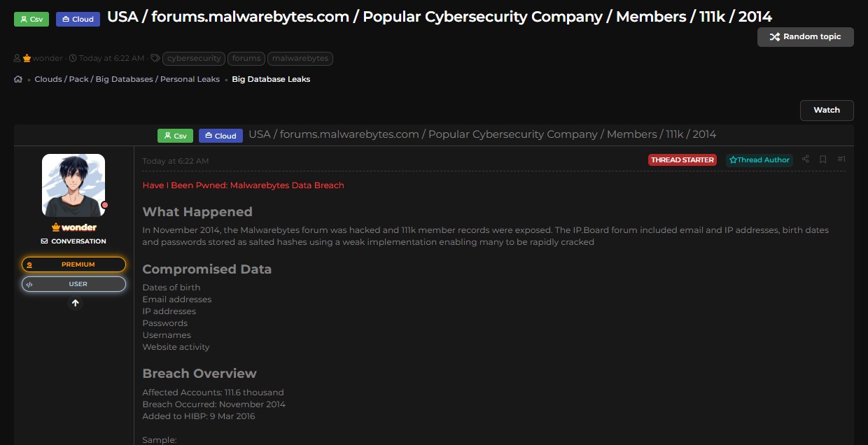Screen dimensions: 868x445
Task: Click the envelope icon next to CONVERSATION
Action: pyautogui.click(x=43, y=241)
